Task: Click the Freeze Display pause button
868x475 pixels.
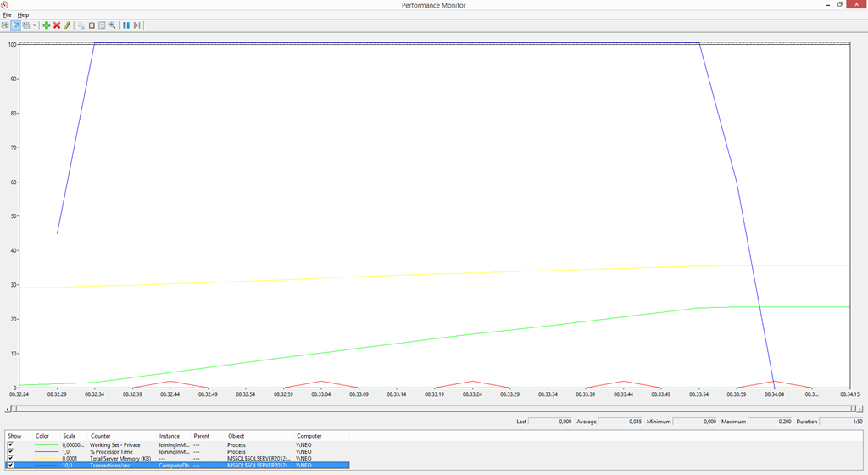Action: tap(126, 25)
